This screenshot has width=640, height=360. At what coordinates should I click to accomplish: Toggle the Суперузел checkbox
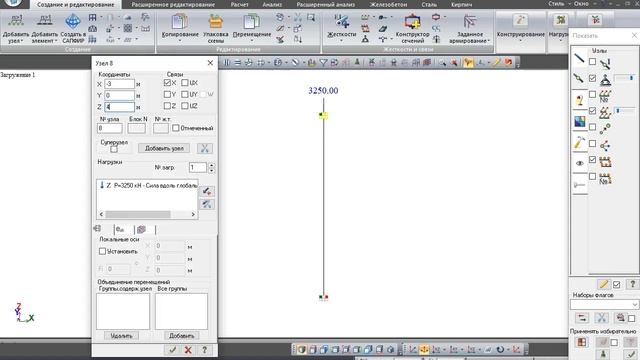(x=114, y=149)
